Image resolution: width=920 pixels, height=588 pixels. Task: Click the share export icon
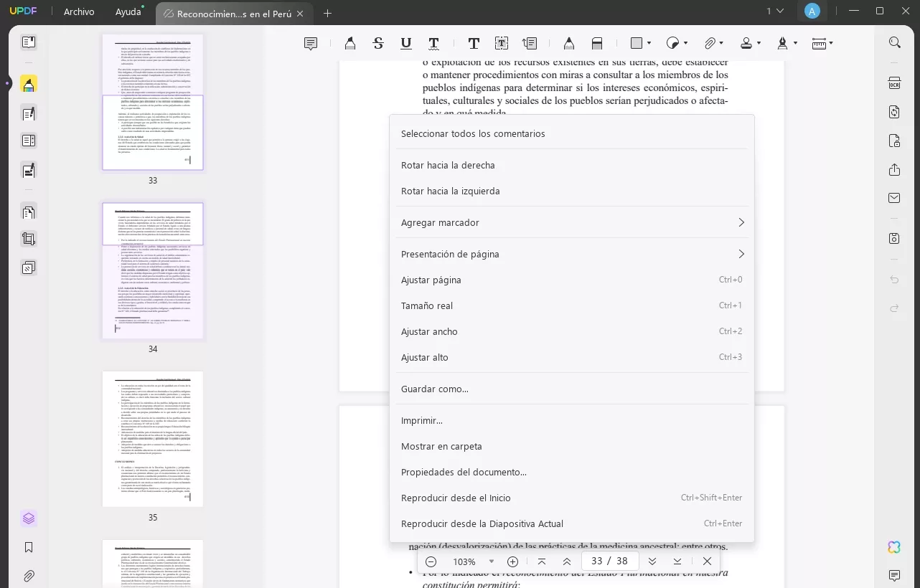click(x=894, y=170)
